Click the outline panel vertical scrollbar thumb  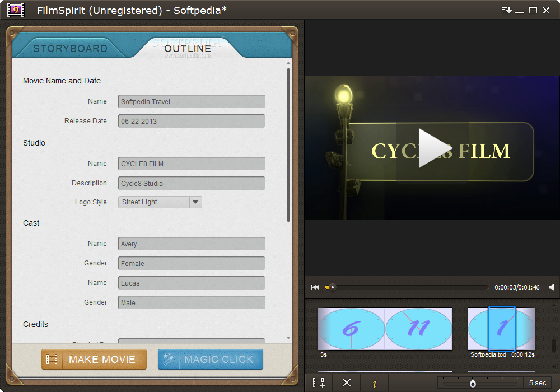(x=288, y=145)
